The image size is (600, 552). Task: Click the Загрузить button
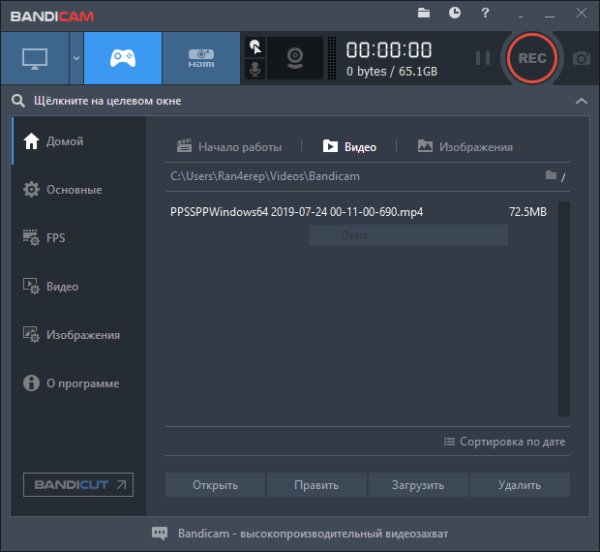[418, 485]
